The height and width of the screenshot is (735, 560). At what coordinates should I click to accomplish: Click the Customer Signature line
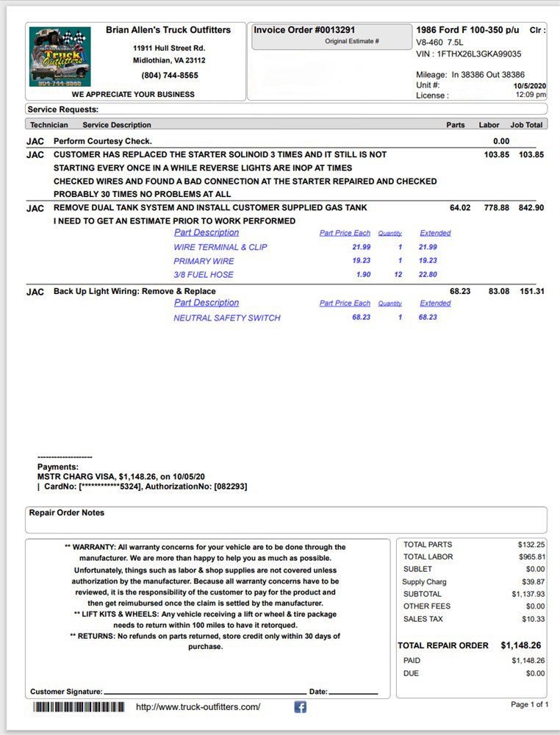205,693
